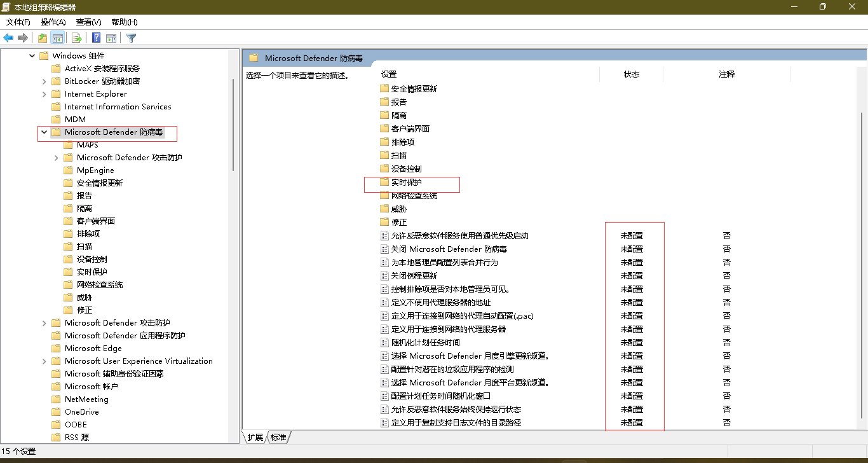Open the 操作(A) menu

[53, 22]
